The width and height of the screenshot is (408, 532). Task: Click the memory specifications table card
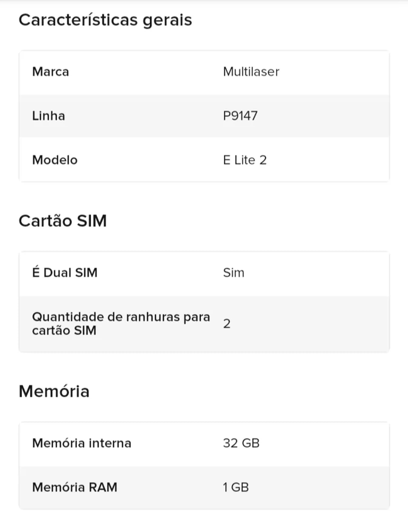tap(204, 466)
